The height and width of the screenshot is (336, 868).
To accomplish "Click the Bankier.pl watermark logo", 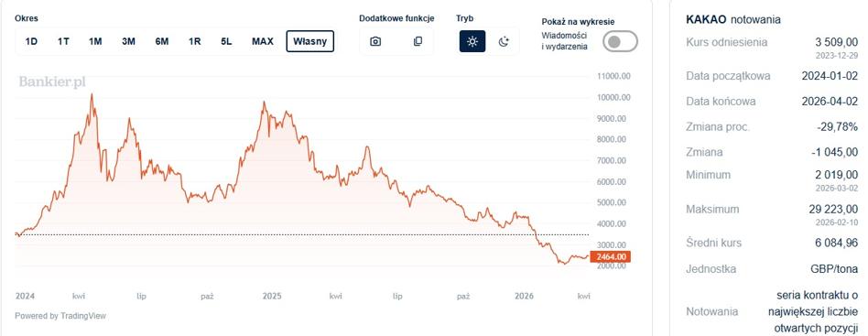I will click(x=52, y=82).
